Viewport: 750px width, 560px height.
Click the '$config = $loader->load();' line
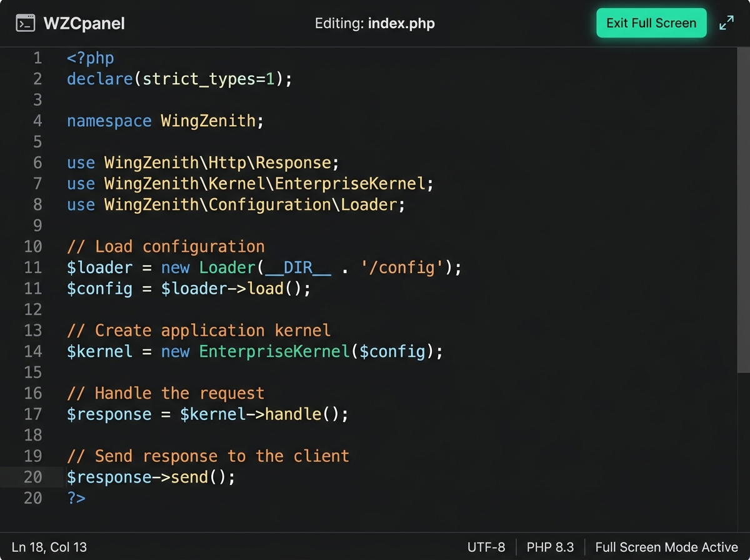coord(189,289)
